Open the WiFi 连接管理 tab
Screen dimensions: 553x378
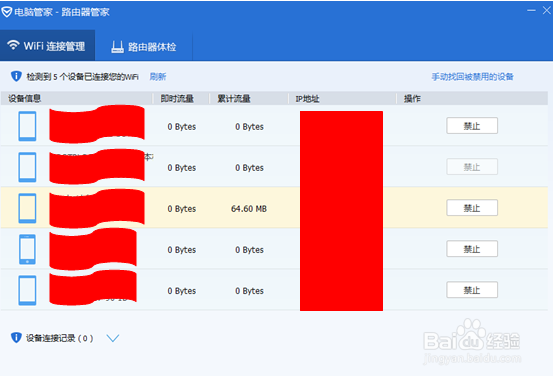coord(47,45)
